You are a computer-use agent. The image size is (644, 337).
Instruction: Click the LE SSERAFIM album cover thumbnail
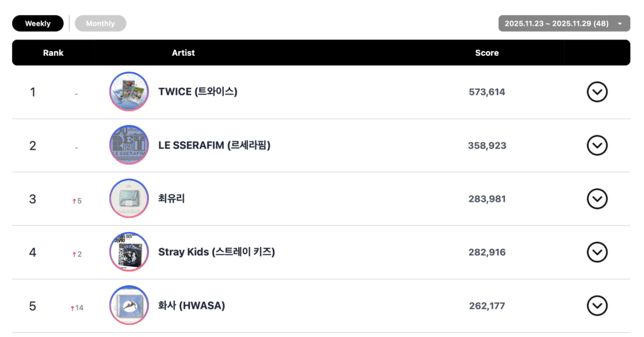(x=129, y=145)
